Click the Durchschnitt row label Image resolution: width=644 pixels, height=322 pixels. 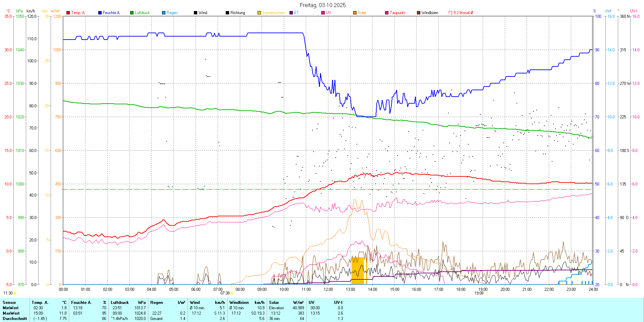[15, 319]
